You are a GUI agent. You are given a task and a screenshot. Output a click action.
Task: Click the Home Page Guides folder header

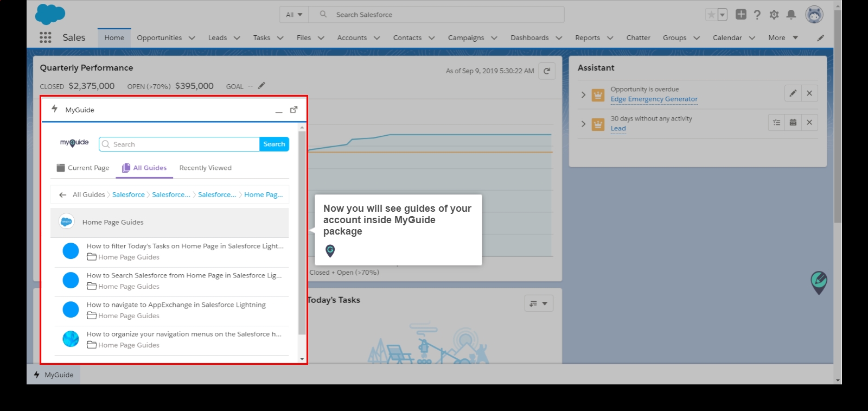pos(170,223)
